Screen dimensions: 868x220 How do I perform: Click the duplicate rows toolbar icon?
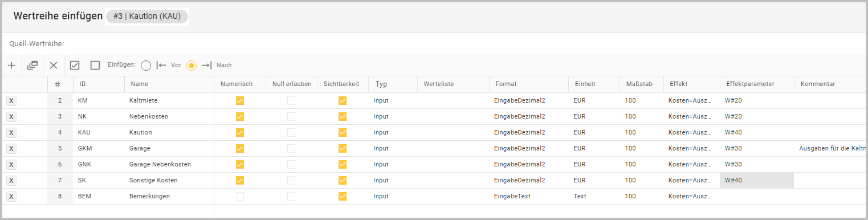pyautogui.click(x=32, y=66)
